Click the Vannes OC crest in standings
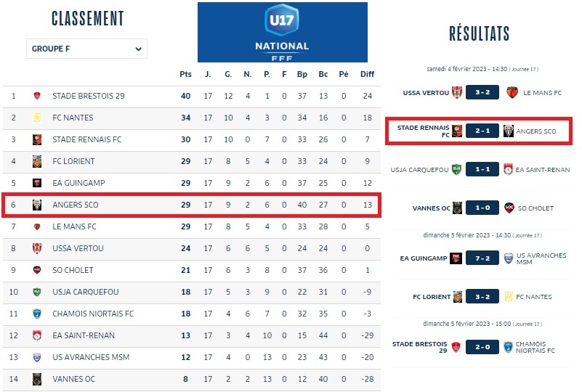Image resolution: width=582 pixels, height=392 pixels. [37, 379]
